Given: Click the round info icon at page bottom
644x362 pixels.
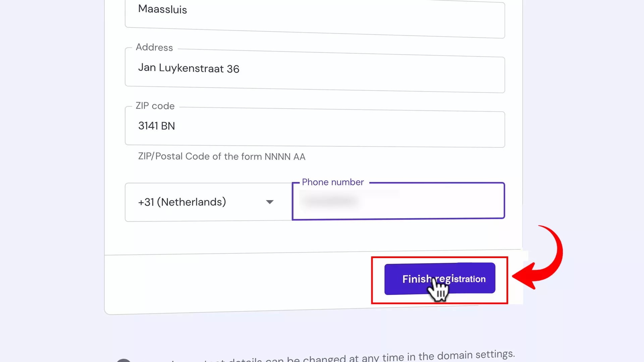Looking at the screenshot, I should 123,360.
